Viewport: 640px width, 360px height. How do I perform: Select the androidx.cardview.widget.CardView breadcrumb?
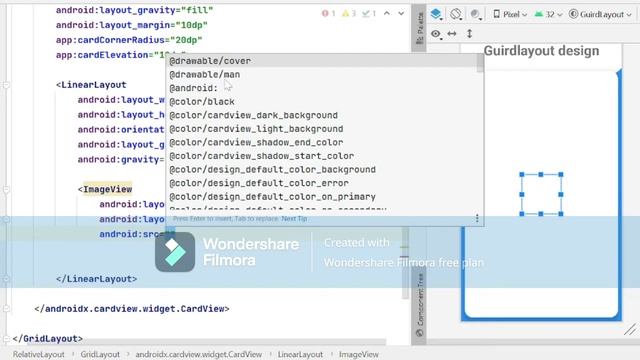coord(198,354)
